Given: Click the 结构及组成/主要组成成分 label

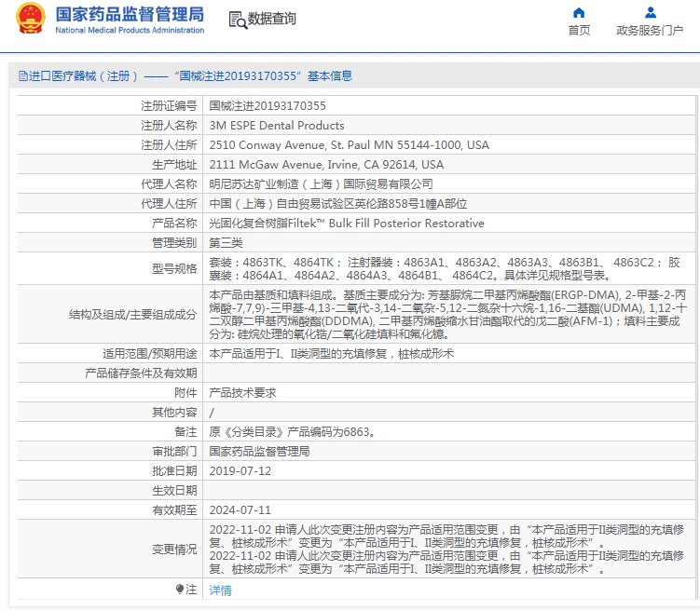Looking at the screenshot, I should coord(133,315).
